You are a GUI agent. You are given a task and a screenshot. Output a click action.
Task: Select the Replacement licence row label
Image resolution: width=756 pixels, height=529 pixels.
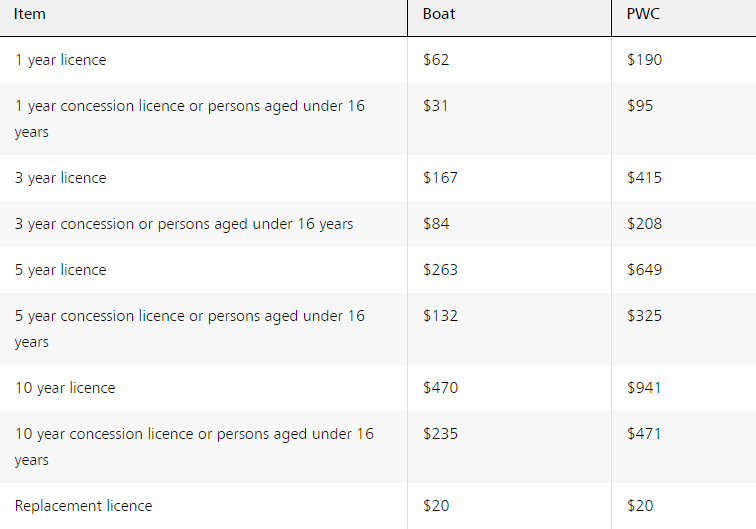84,506
